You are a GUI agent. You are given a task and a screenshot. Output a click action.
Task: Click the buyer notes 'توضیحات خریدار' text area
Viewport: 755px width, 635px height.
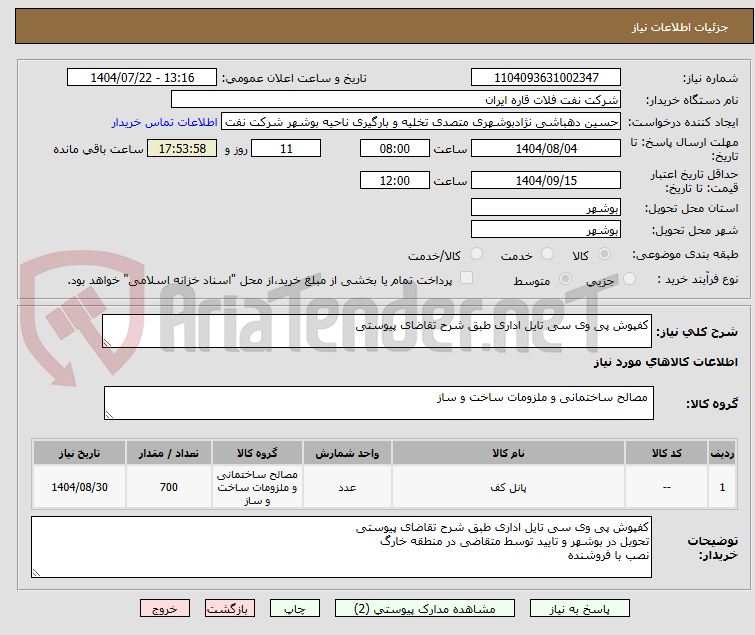click(341, 547)
